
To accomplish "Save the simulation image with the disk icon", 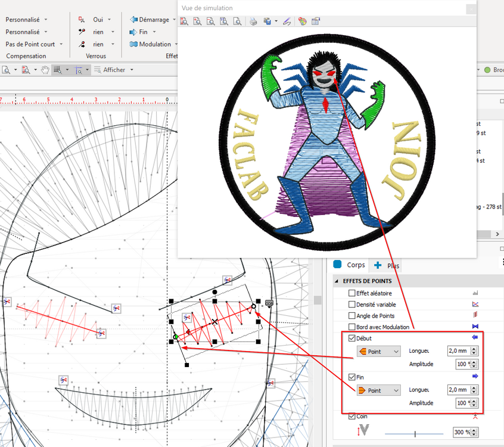I will [x=267, y=21].
